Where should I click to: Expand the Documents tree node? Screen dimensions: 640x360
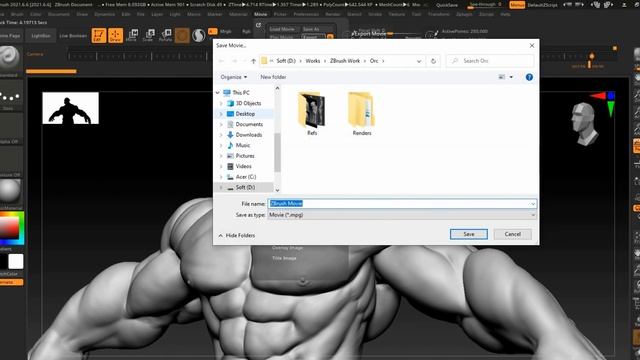221,124
